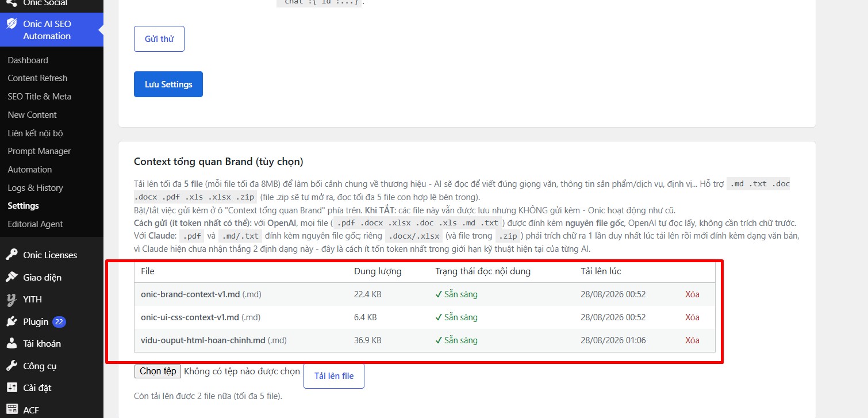Click the Tải lên file button
Screen dimensions: 868x418
pos(334,376)
